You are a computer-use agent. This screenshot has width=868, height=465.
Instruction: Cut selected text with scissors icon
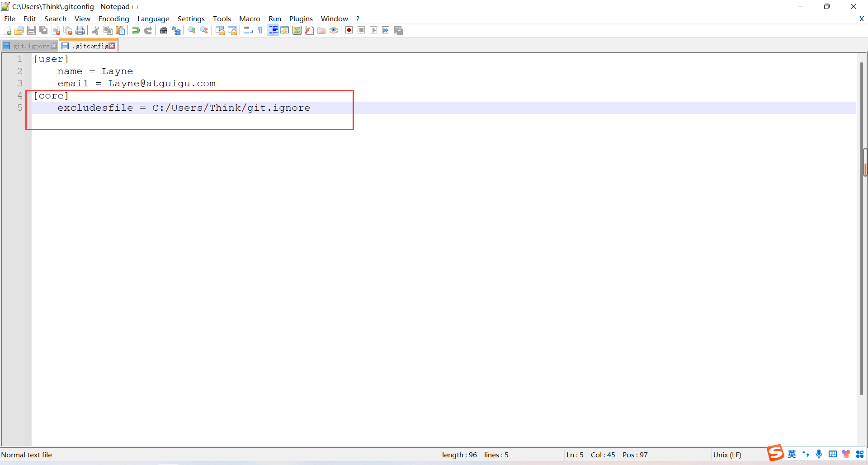(x=95, y=30)
